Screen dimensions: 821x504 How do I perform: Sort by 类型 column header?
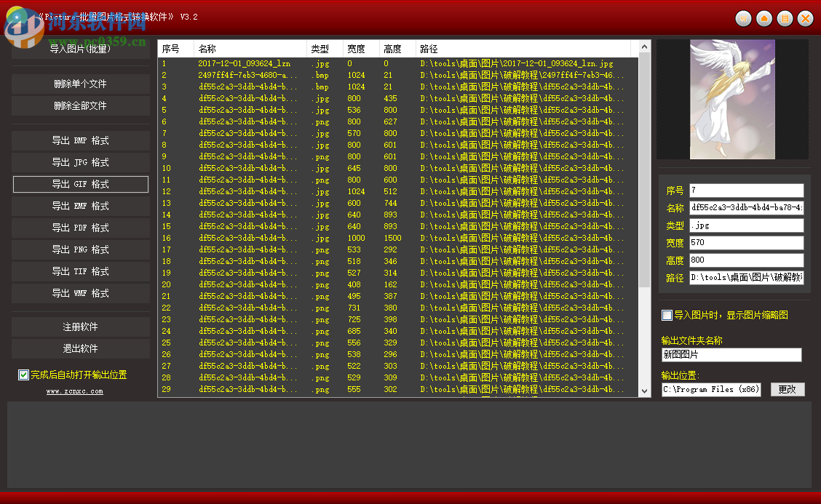325,49
